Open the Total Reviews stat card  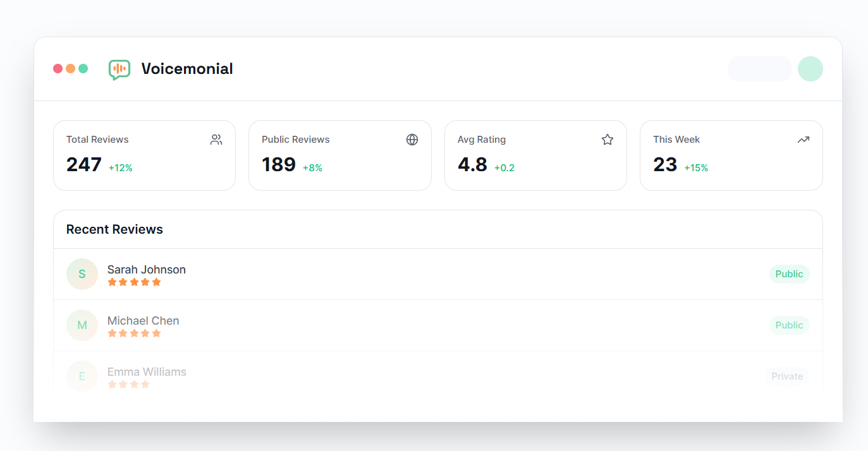click(x=144, y=155)
